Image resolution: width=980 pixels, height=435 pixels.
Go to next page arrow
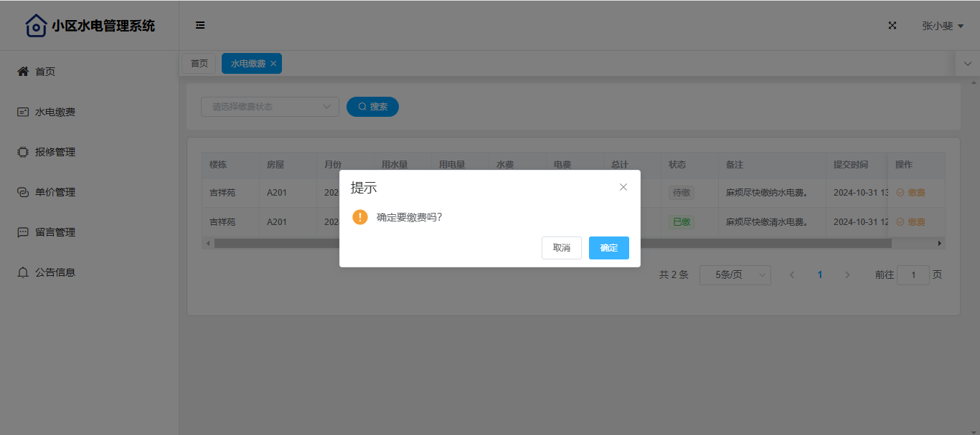point(847,275)
